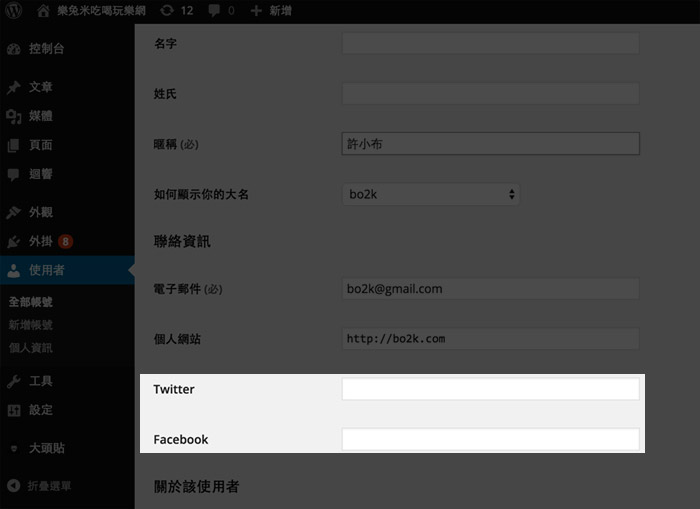Click the plugin update badge showing 8
700x509 pixels.
[66, 242]
